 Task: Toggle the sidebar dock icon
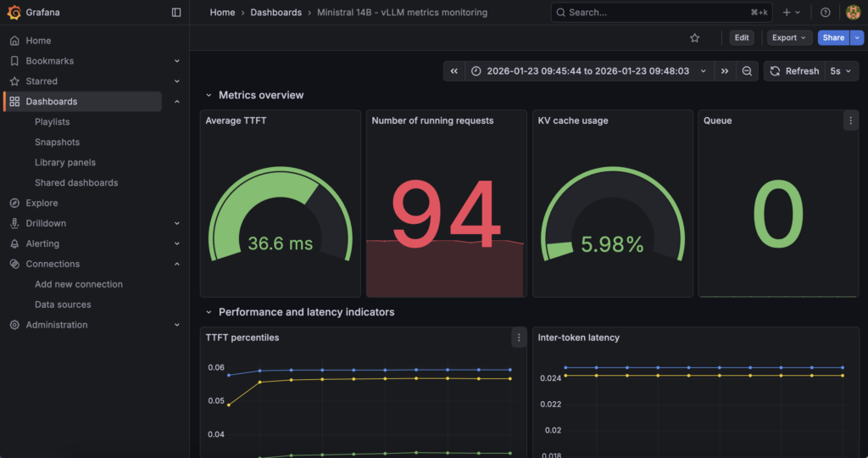(176, 13)
